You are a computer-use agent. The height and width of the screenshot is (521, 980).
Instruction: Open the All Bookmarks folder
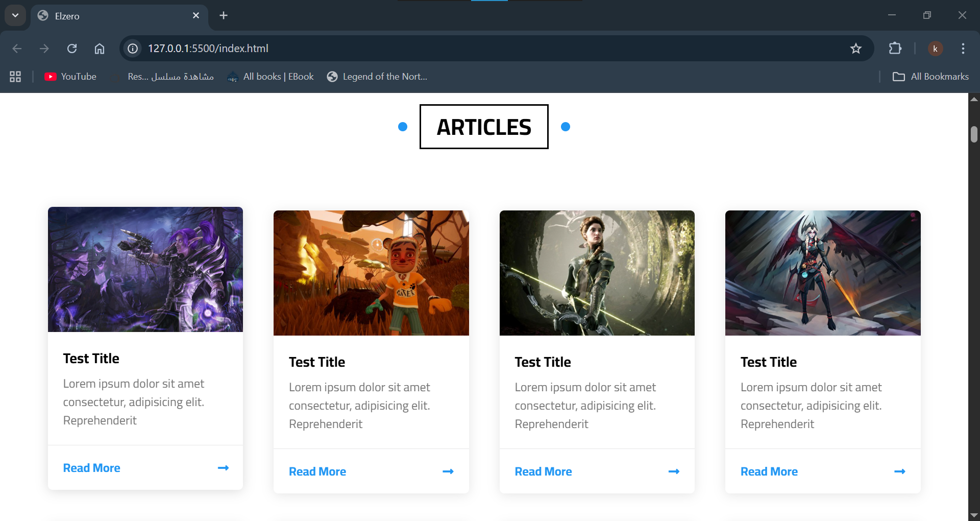(x=930, y=77)
